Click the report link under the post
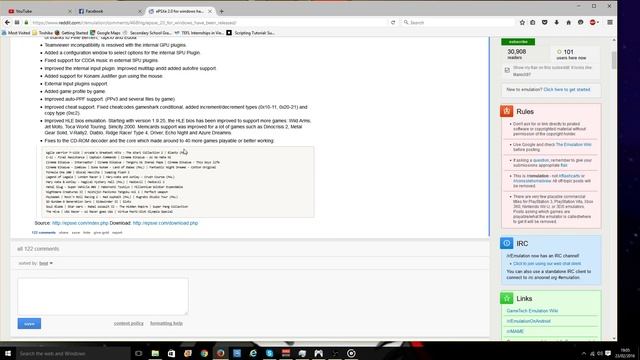The width and height of the screenshot is (640, 360). (x=117, y=233)
